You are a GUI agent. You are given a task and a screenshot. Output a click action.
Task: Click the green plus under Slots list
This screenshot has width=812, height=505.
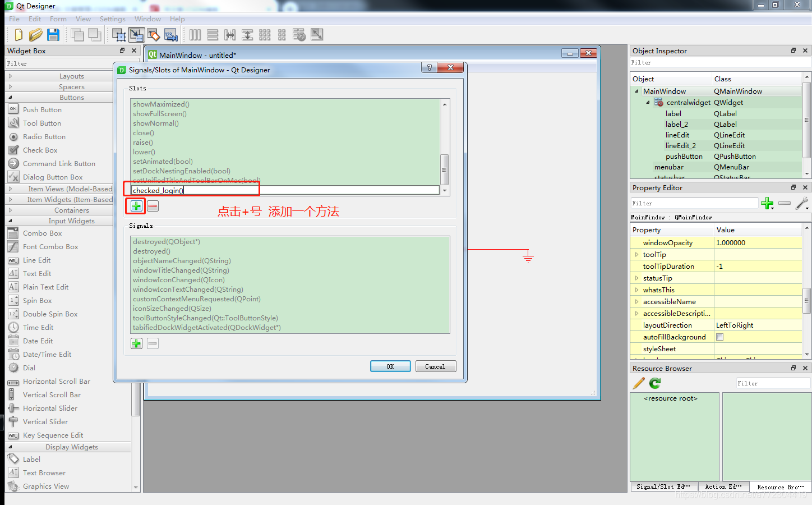pyautogui.click(x=136, y=206)
